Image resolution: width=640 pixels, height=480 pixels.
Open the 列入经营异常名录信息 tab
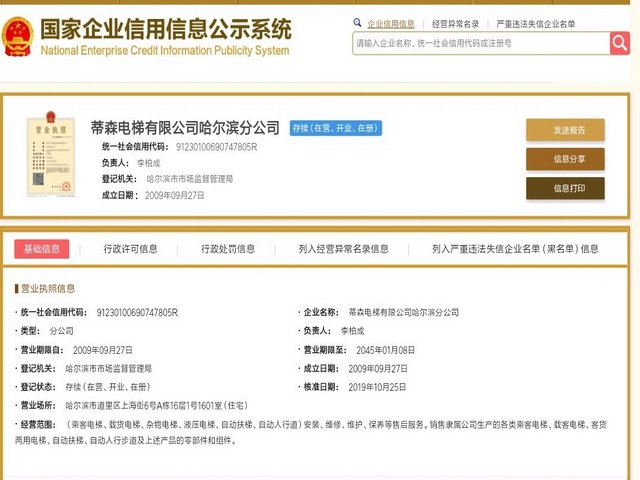point(343,249)
